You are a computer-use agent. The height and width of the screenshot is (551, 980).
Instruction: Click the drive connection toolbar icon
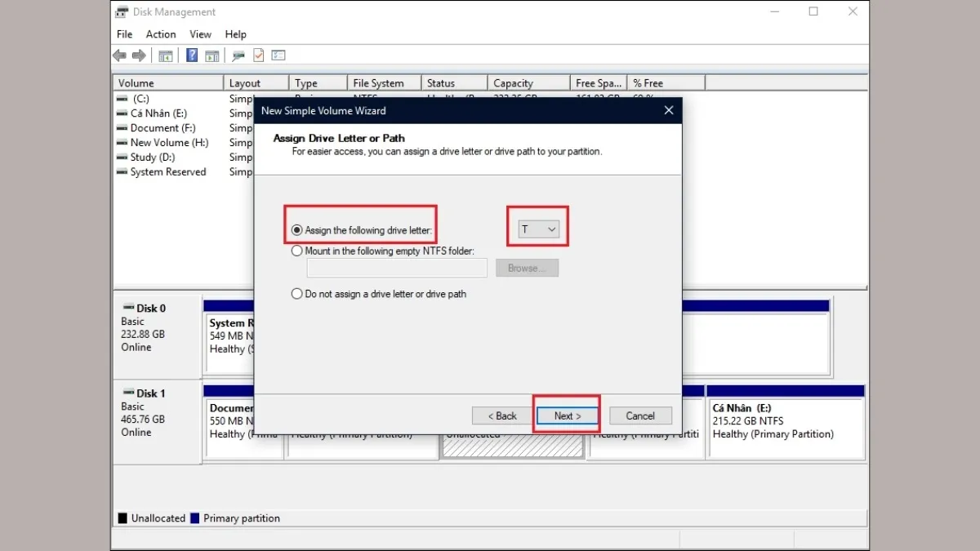point(238,56)
